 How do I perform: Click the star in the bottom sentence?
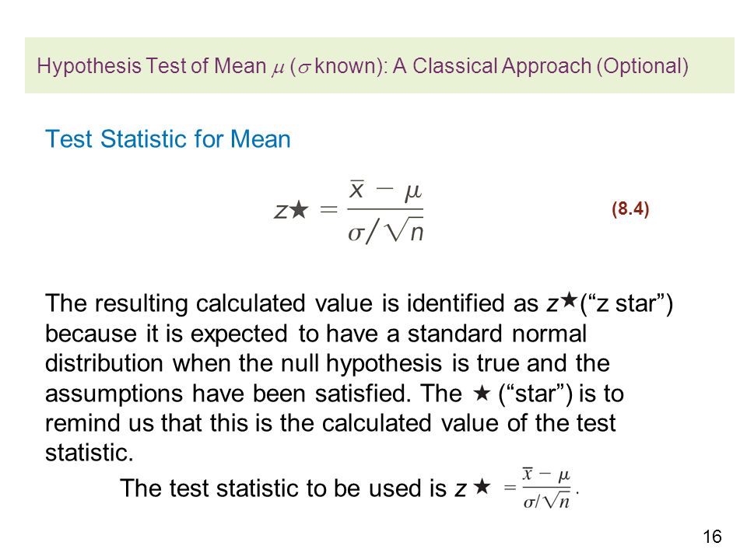click(x=482, y=487)
